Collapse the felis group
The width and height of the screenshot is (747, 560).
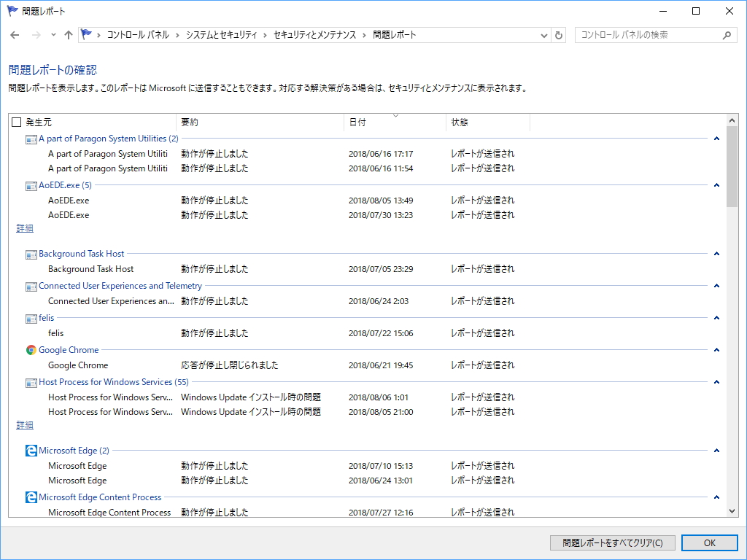[716, 318]
